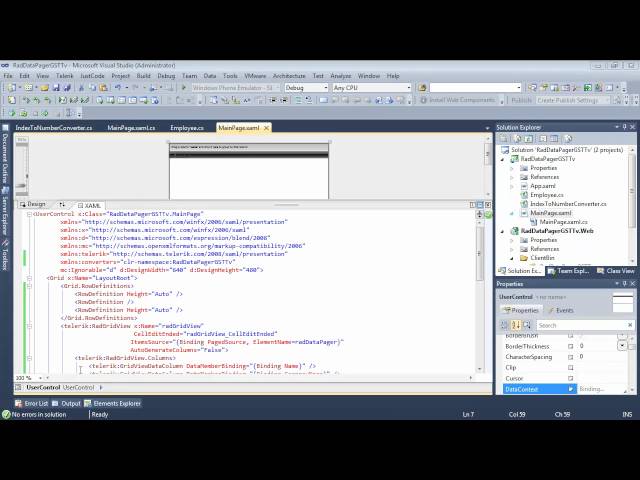640x480 pixels.
Task: Open the Architecture menu
Action: click(x=289, y=76)
